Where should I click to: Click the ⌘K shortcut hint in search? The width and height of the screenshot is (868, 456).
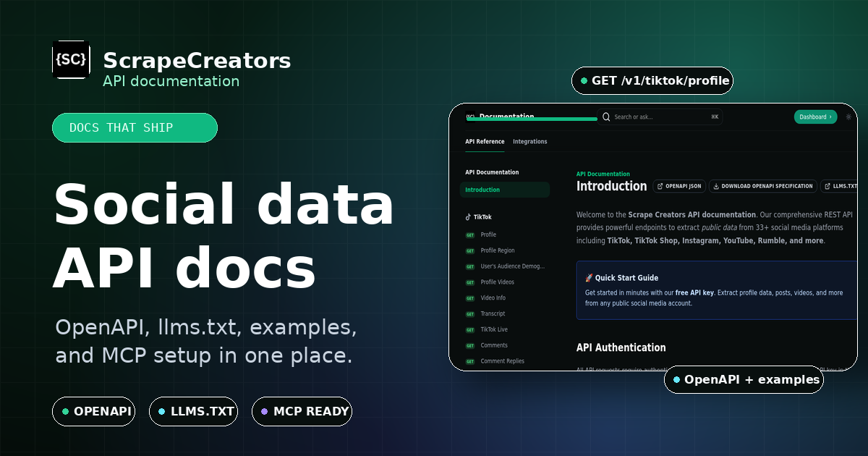[715, 117]
